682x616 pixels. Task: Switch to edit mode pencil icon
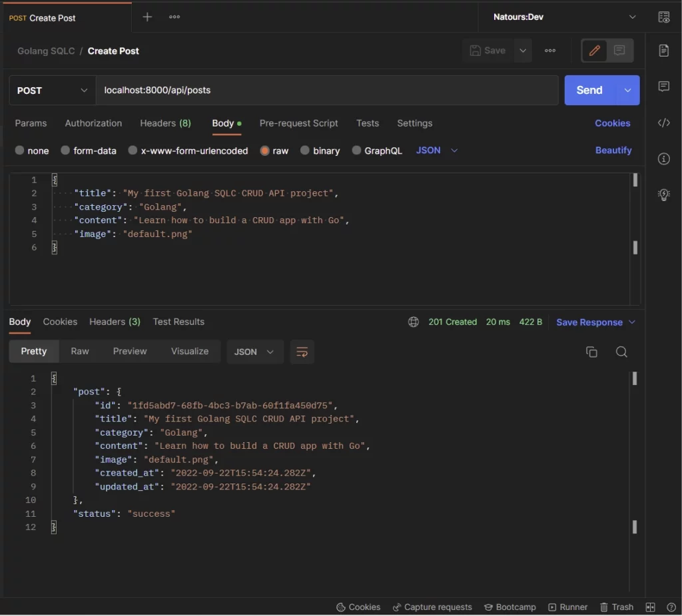(595, 51)
